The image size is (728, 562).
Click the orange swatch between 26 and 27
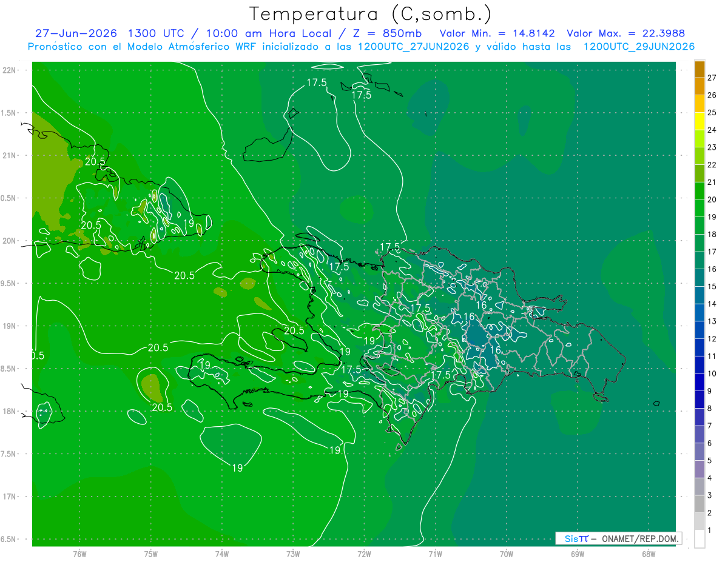(699, 86)
